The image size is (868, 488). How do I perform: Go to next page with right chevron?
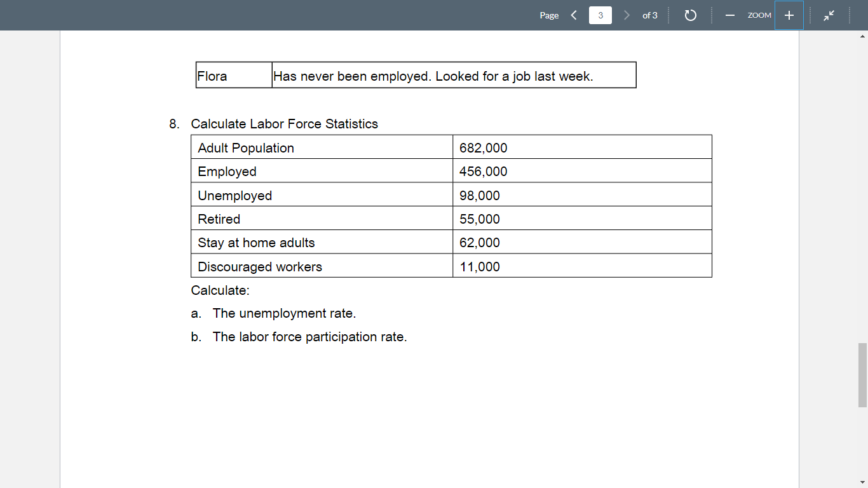(627, 15)
